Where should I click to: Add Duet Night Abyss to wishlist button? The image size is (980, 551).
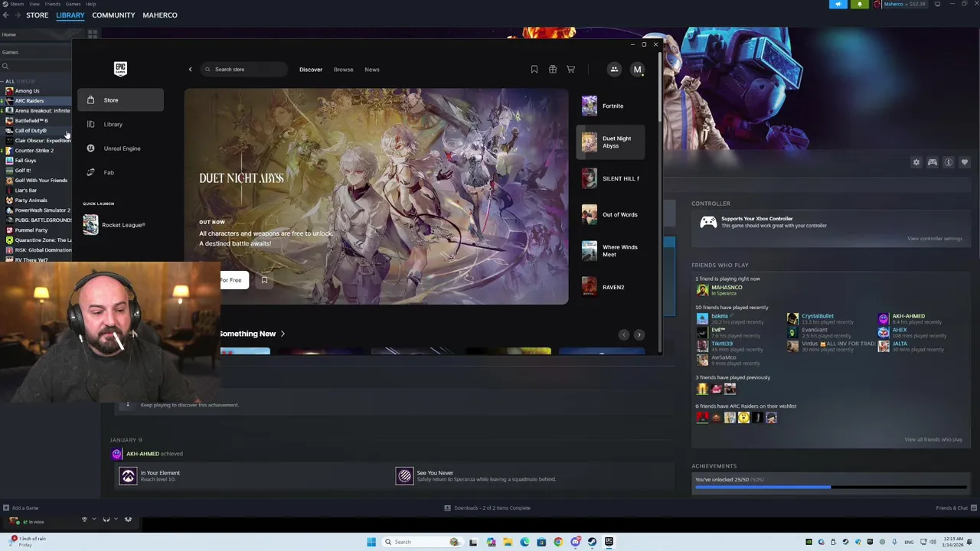[x=264, y=280]
